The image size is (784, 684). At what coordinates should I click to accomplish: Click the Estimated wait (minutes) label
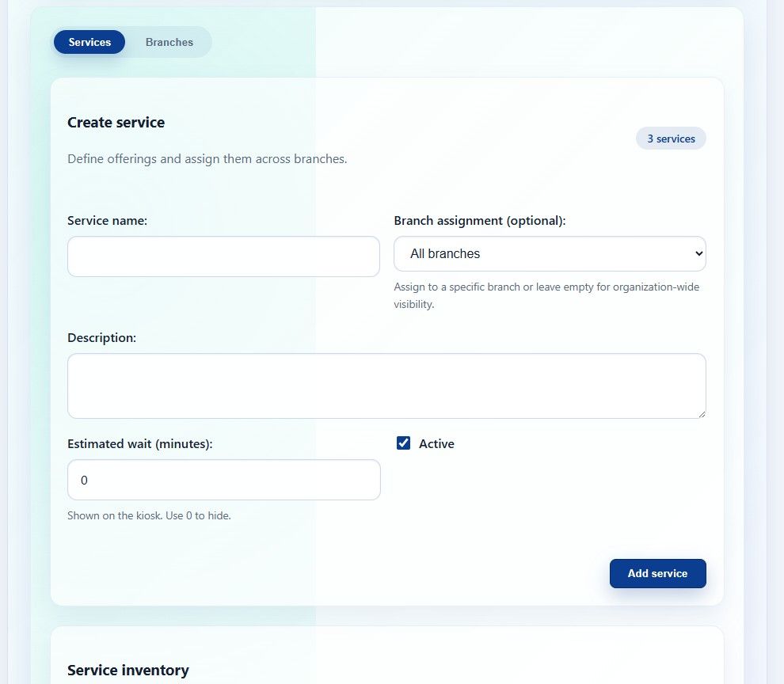click(x=140, y=444)
